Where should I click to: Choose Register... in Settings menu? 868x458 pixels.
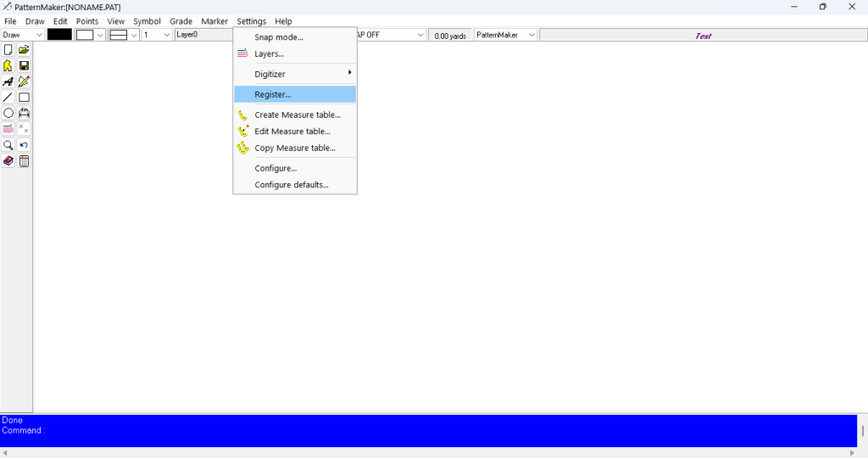click(295, 94)
